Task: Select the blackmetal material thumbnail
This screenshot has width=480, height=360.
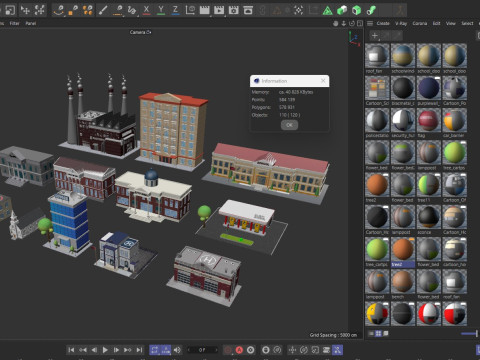Action: [403, 88]
